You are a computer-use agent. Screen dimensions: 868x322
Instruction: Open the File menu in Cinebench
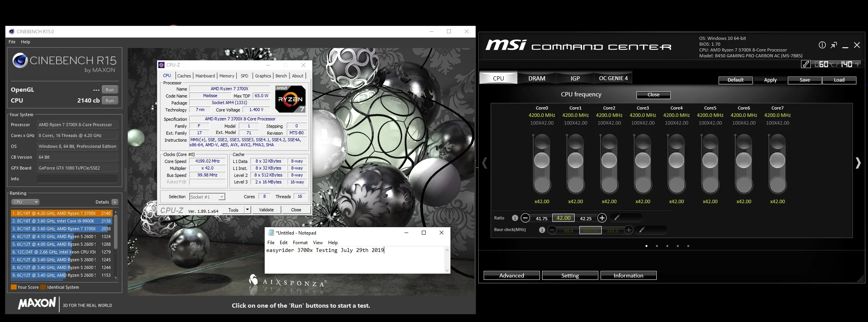[12, 42]
